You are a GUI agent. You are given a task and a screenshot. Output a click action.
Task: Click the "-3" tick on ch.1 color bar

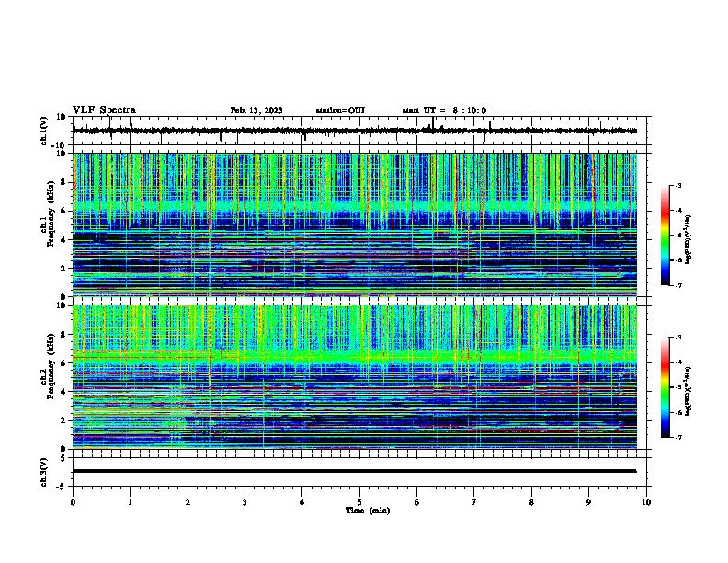677,185
